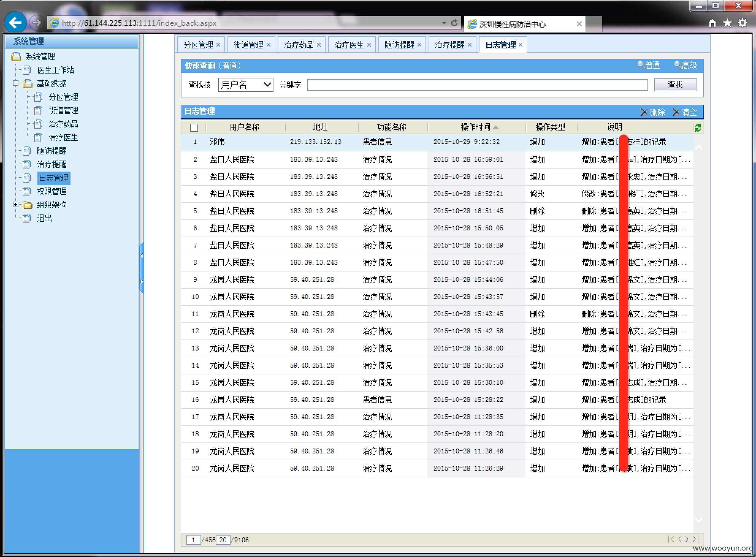The image size is (756, 557).
Task: Click 清空 to clear logs
Action: 685,112
